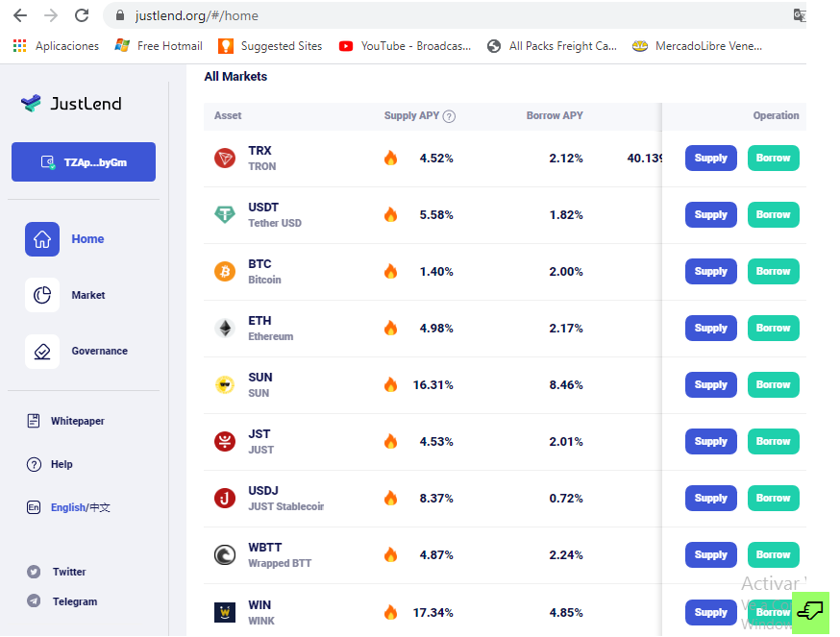Click Supply button for WBTT

point(711,555)
